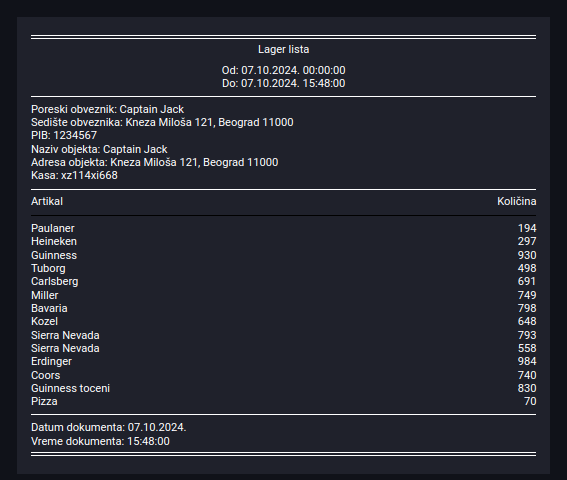This screenshot has height=480, width=567.
Task: Click Miller quantity 749
Action: click(527, 295)
